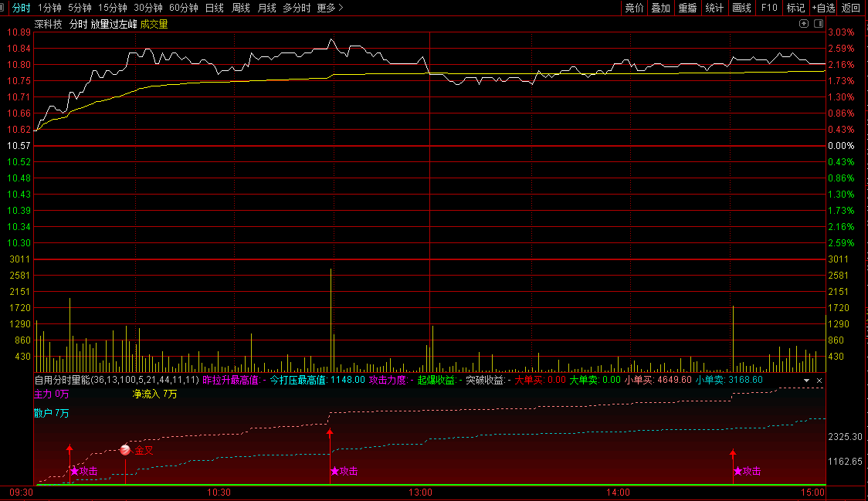The image size is (868, 501).
Task: Click the 3.03% top percentage label
Action: [842, 32]
